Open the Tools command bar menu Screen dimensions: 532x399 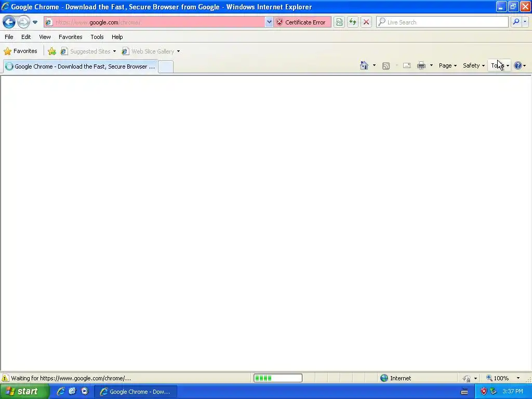tap(499, 65)
